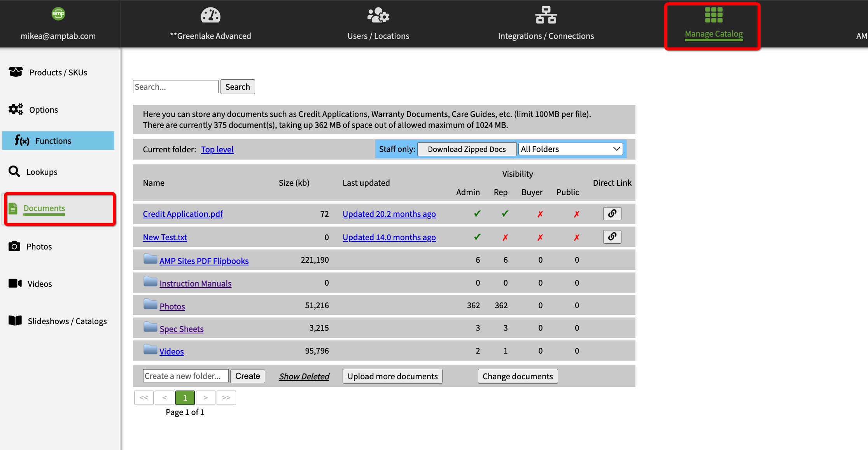Click the Manage Catalog grid icon
Image resolution: width=868 pixels, height=450 pixels.
[714, 15]
